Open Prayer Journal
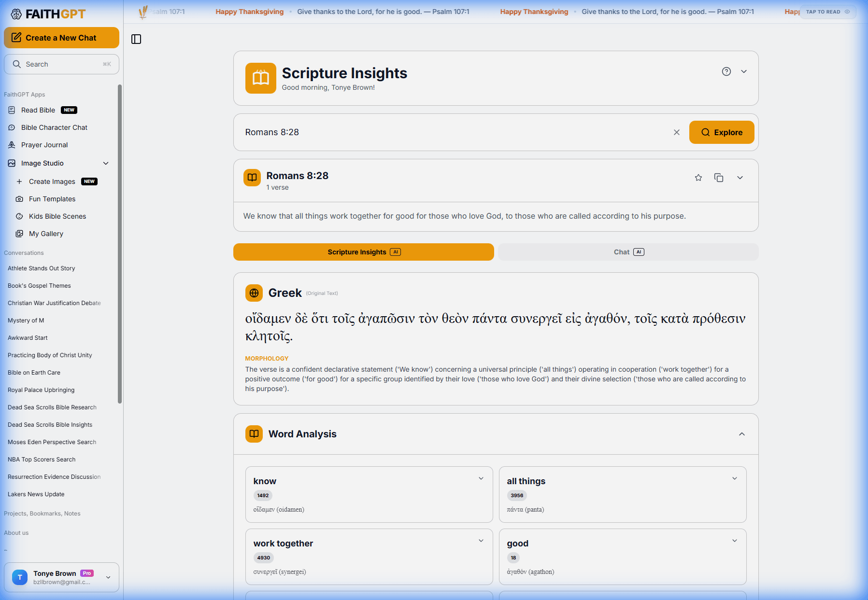The image size is (868, 600). tap(44, 145)
